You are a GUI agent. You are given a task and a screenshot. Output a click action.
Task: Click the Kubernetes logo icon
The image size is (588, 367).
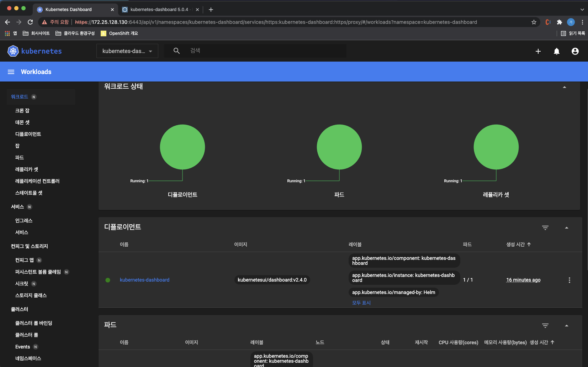13,51
